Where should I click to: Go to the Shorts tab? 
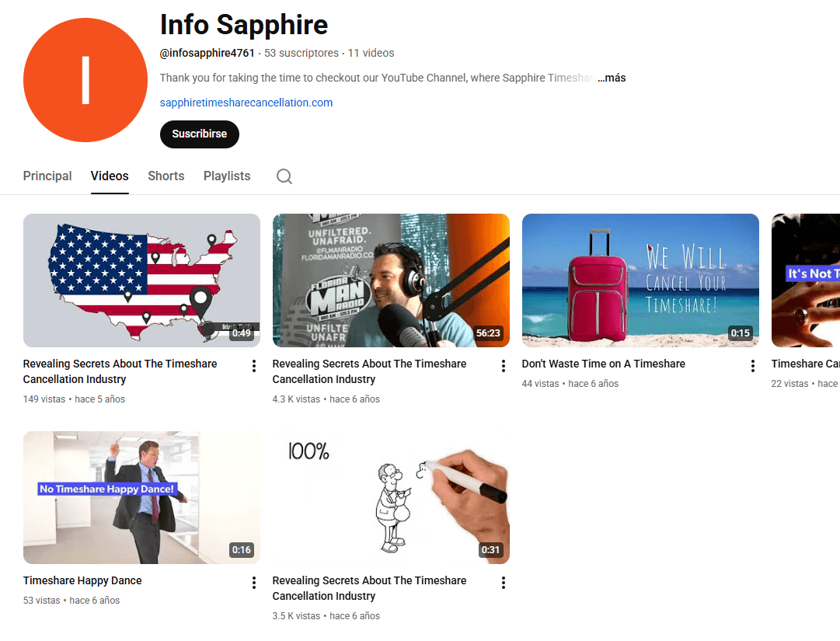coord(166,176)
